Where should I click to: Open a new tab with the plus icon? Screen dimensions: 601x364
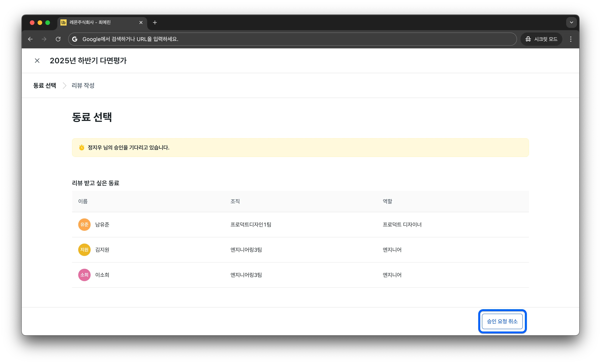point(155,22)
